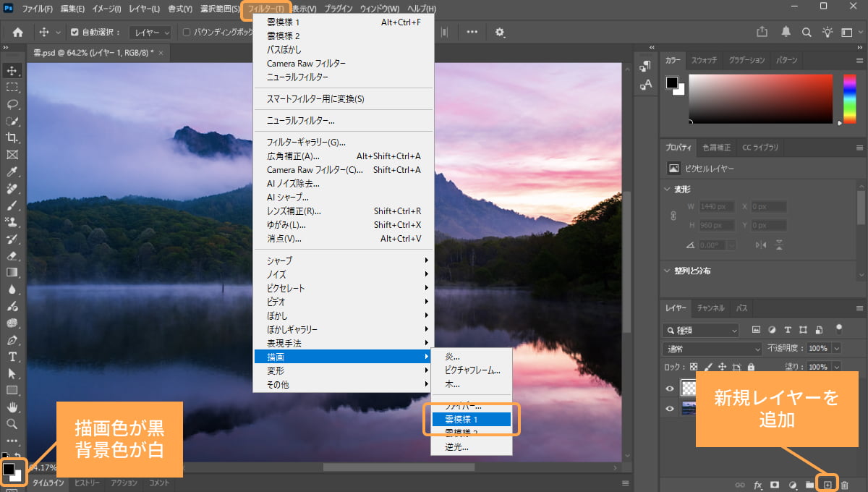Click the foreground color swatch in toolbar
The width and height of the screenshot is (868, 492).
click(9, 468)
